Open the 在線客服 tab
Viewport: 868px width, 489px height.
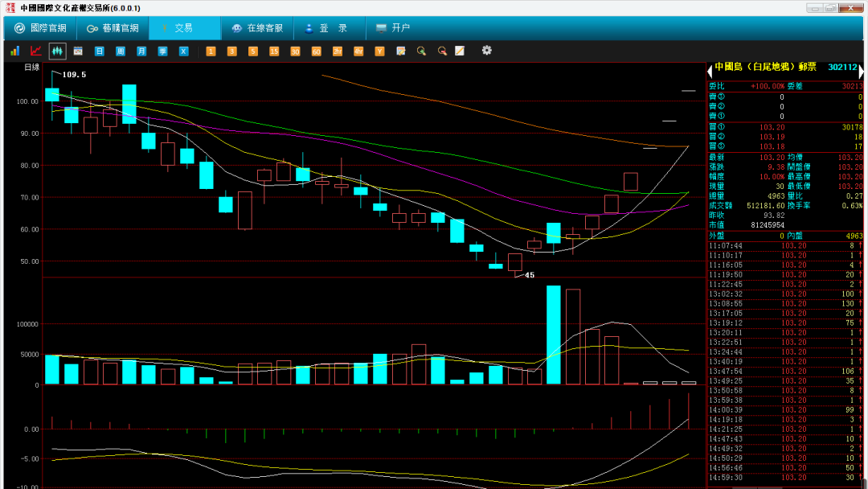tap(257, 28)
